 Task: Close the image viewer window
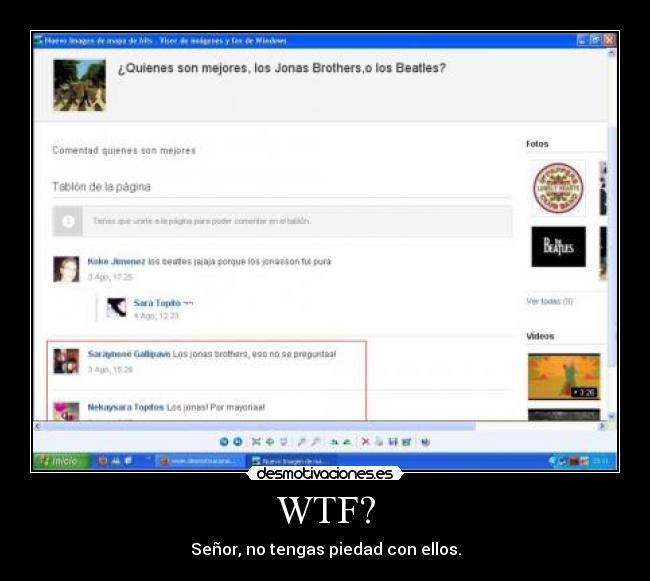click(609, 40)
